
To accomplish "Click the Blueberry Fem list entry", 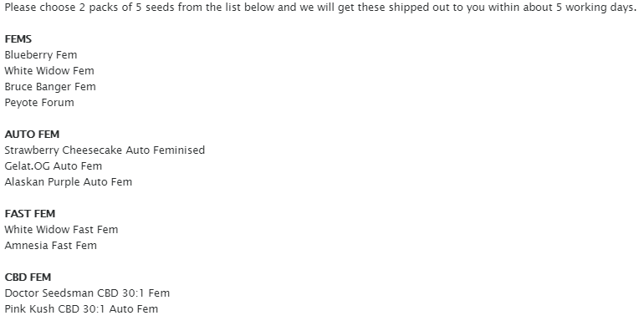I will coord(40,55).
